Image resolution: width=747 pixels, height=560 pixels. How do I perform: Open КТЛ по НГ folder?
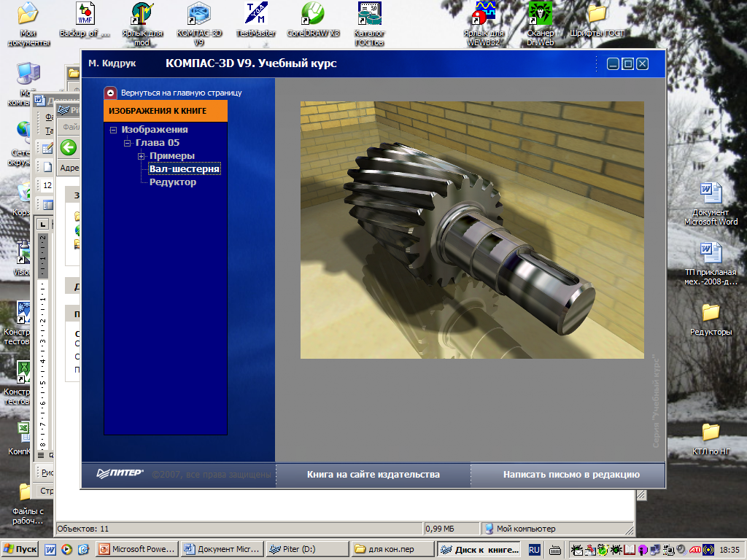click(x=711, y=439)
